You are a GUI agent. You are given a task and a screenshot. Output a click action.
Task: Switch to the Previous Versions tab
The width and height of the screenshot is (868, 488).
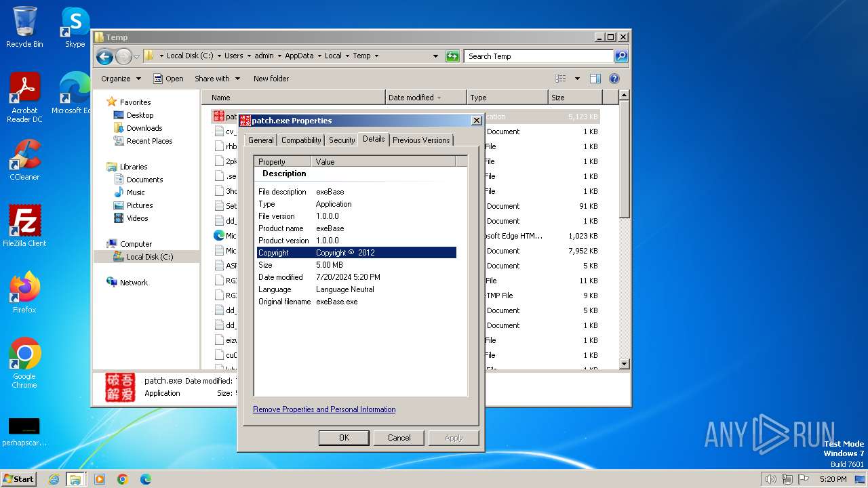421,140
